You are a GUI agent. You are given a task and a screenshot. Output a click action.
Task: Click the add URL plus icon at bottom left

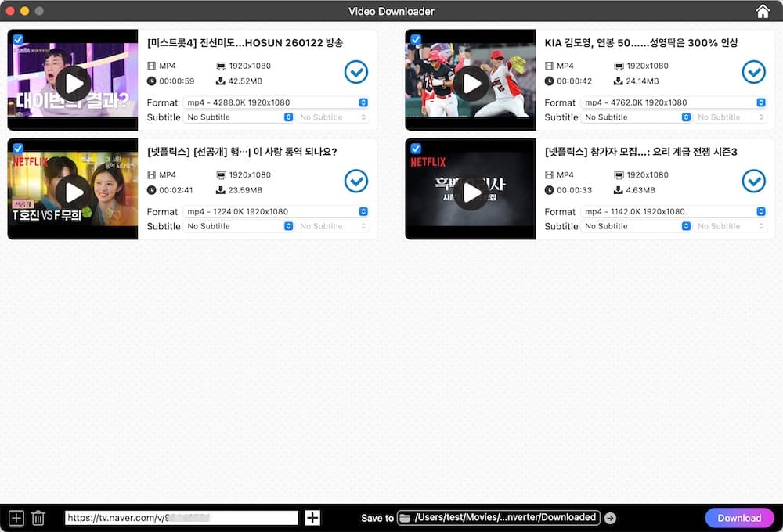pos(15,517)
